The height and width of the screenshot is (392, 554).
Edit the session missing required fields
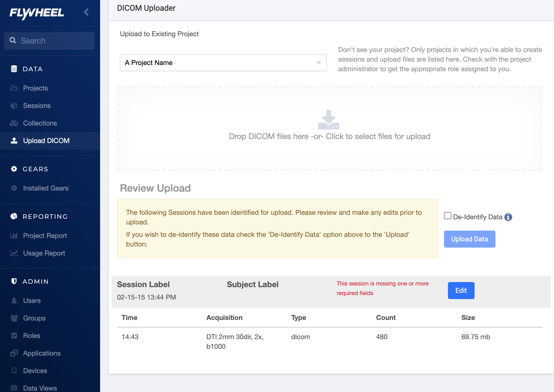461,290
